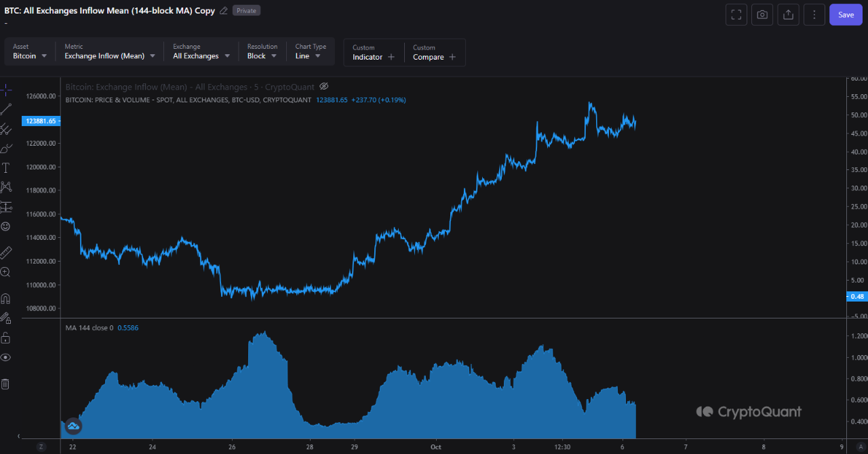This screenshot has height=454, width=868.
Task: Edit the chart title with pencil icon
Action: (x=224, y=11)
